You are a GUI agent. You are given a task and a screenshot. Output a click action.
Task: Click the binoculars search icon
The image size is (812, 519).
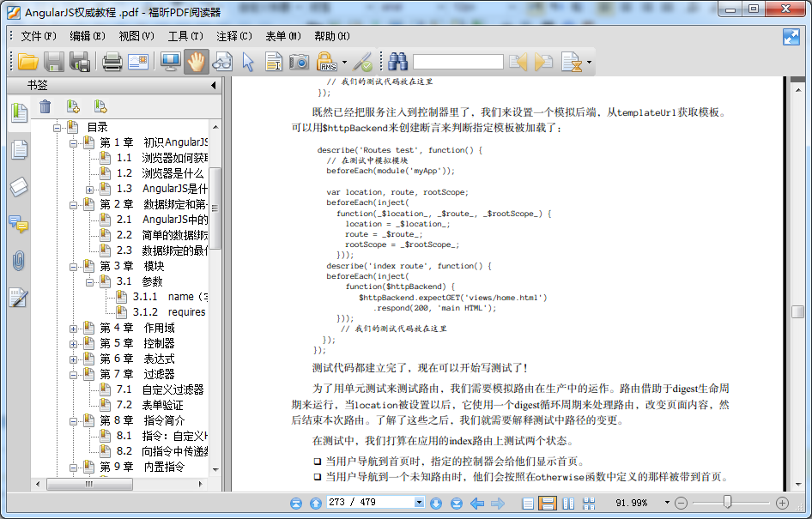tap(397, 62)
